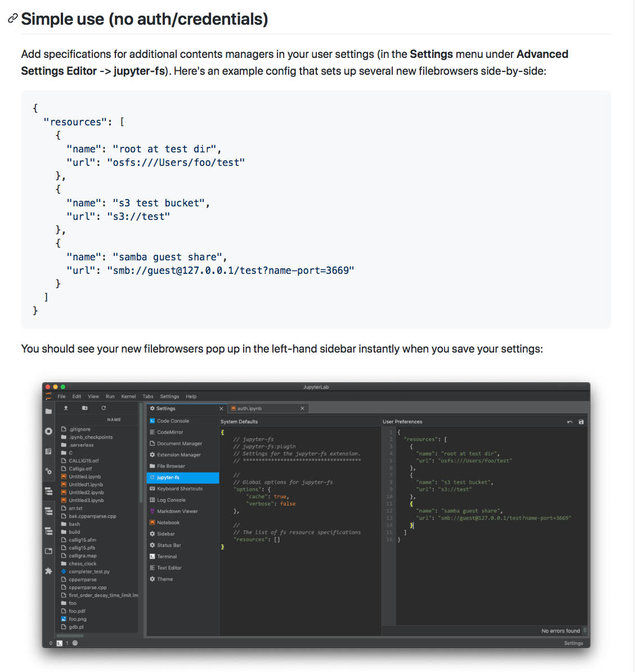Click the Jupyter logo in the menu bar

[x=48, y=396]
